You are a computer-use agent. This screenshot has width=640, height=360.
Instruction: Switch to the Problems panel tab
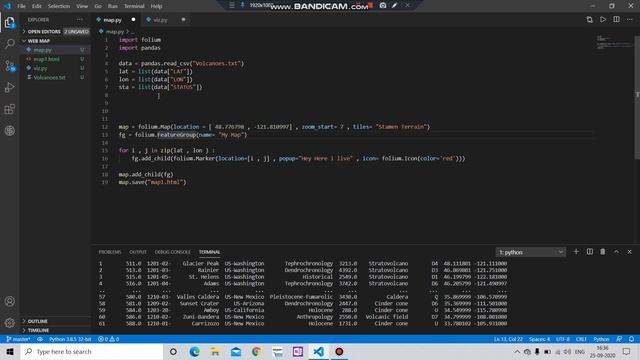pyautogui.click(x=110, y=252)
